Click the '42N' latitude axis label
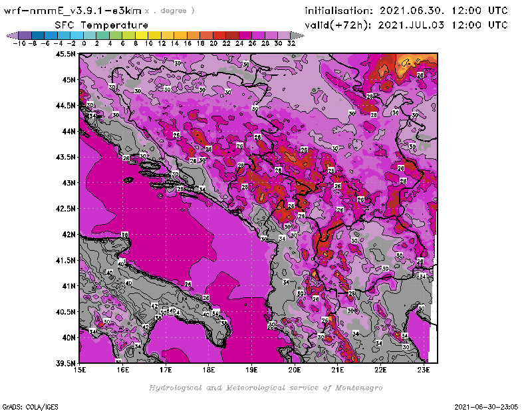532x411 pixels. click(x=69, y=235)
